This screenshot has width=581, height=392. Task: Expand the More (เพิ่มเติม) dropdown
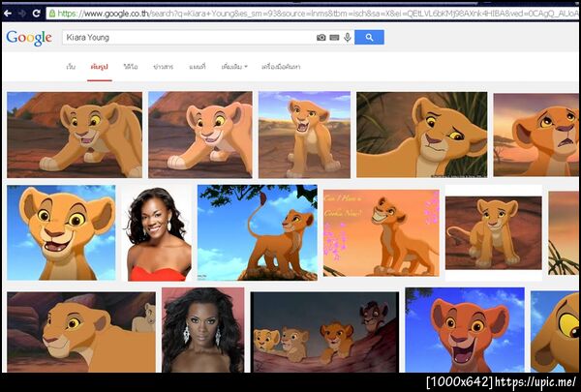pos(234,67)
